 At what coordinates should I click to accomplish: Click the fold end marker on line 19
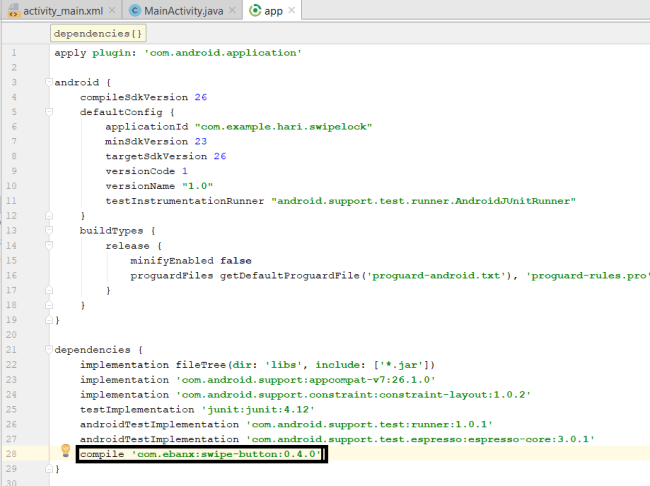(x=49, y=320)
